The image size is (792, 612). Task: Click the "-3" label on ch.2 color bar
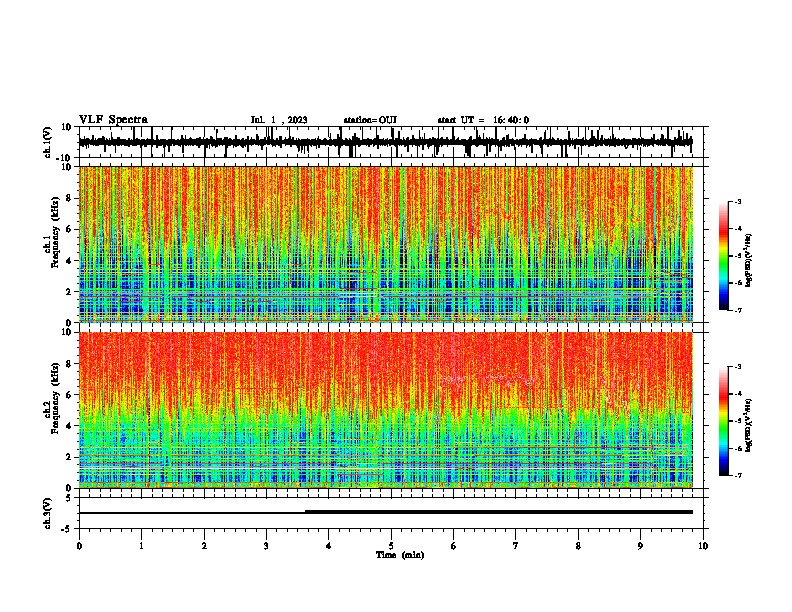[x=737, y=367]
